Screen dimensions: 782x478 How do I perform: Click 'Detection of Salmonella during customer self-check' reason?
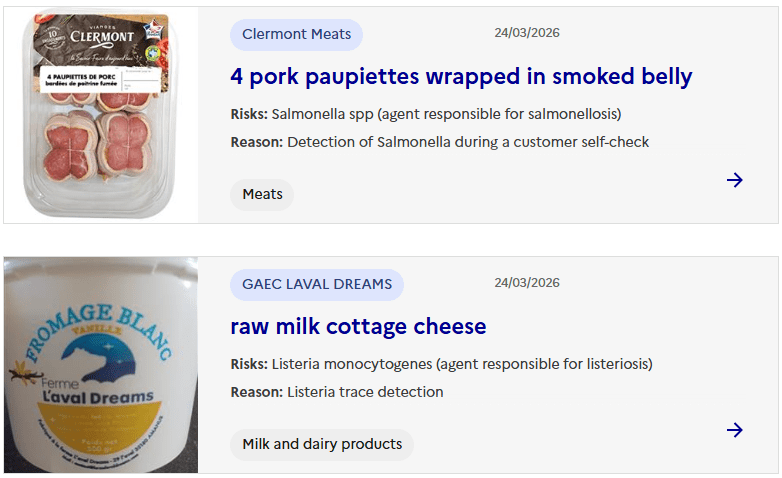pyautogui.click(x=440, y=142)
